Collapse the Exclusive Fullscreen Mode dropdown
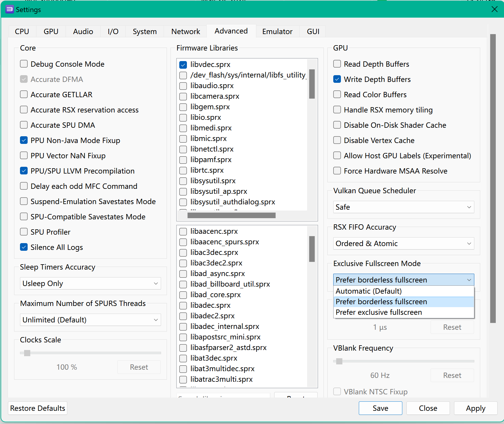504x424 pixels. pyautogui.click(x=404, y=280)
